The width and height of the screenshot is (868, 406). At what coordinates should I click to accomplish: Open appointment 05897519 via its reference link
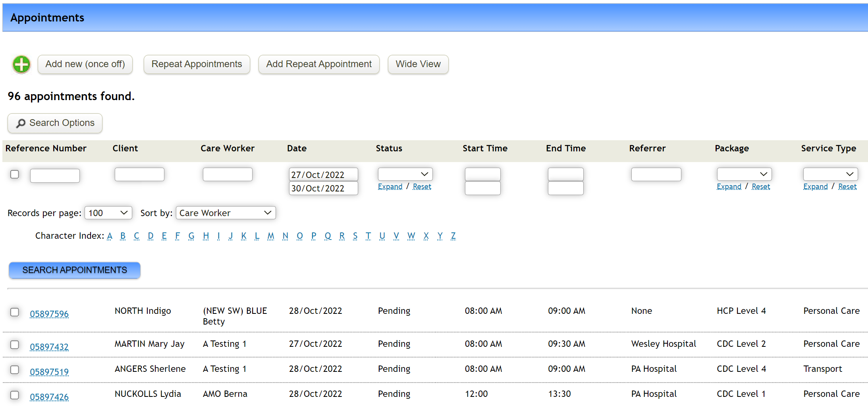pos(49,372)
